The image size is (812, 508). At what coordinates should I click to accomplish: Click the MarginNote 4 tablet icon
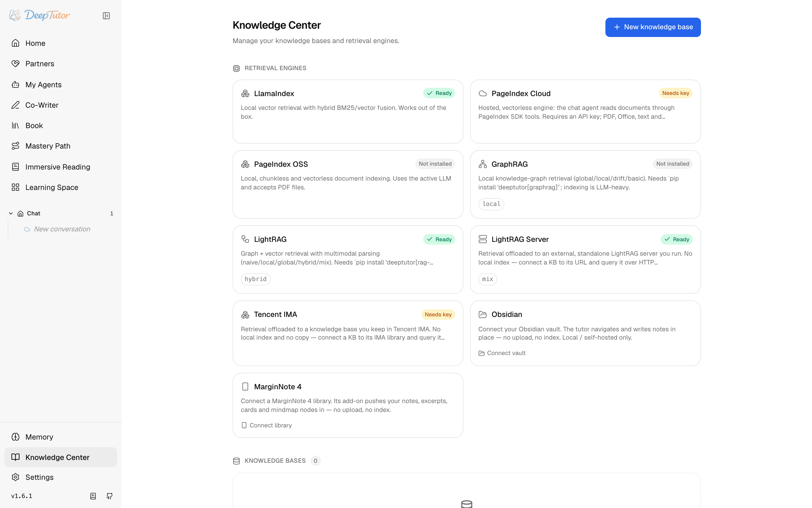pyautogui.click(x=245, y=387)
